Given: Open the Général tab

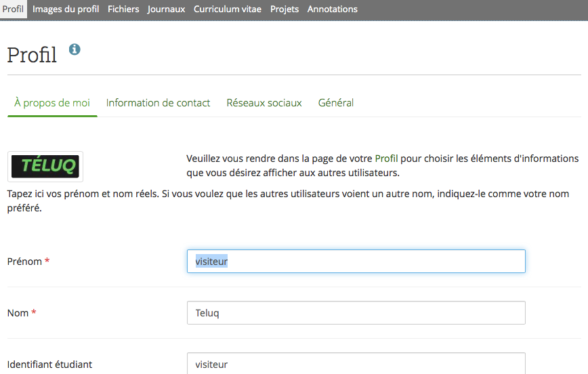Looking at the screenshot, I should 336,103.
